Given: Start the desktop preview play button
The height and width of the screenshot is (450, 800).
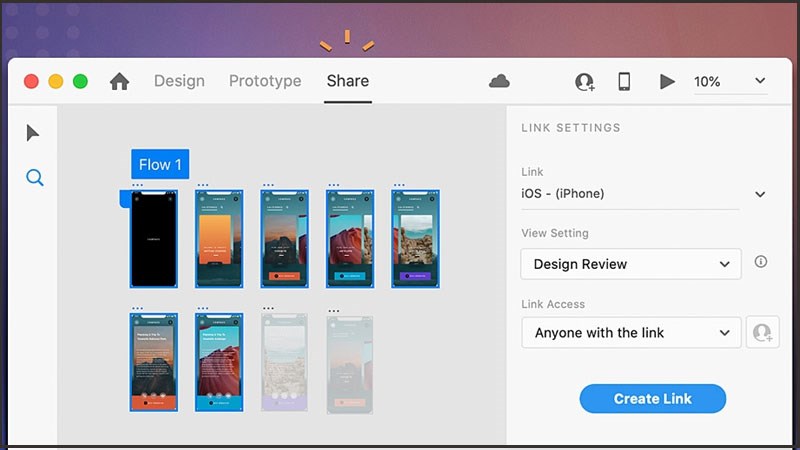Looking at the screenshot, I should coord(667,81).
